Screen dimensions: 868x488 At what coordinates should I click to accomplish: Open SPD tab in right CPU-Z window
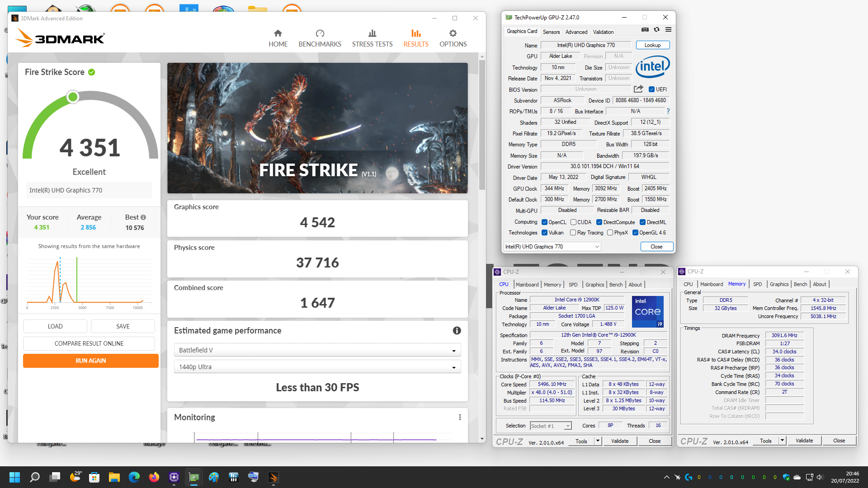757,284
